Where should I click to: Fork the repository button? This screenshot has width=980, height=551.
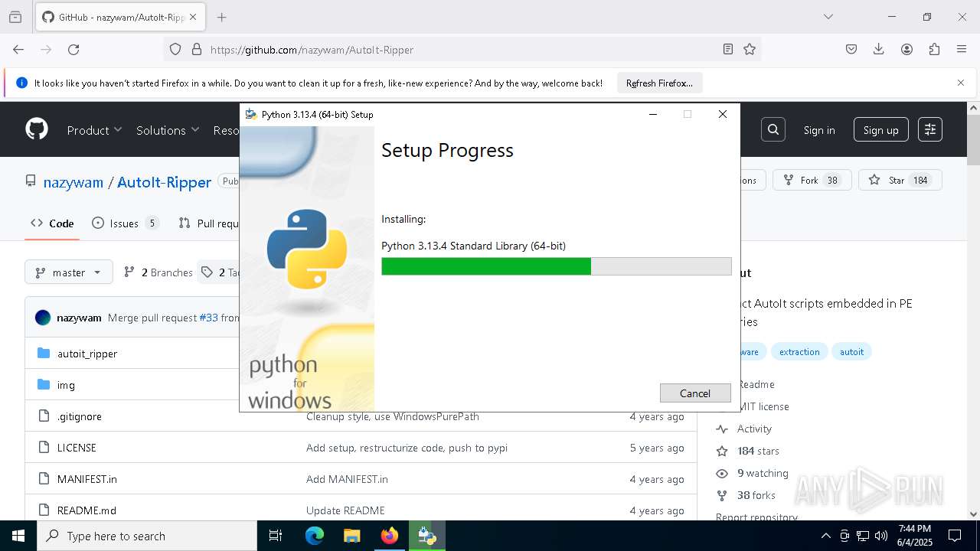[x=812, y=180]
